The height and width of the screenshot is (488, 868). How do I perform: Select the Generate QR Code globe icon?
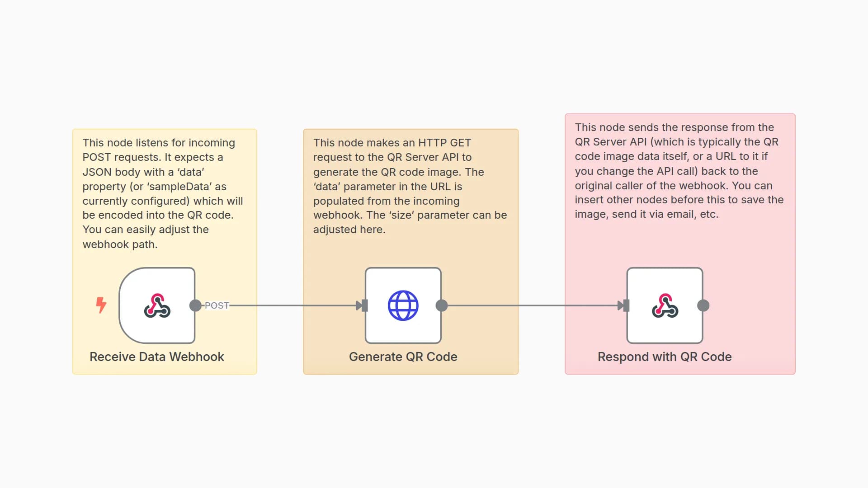click(x=403, y=305)
